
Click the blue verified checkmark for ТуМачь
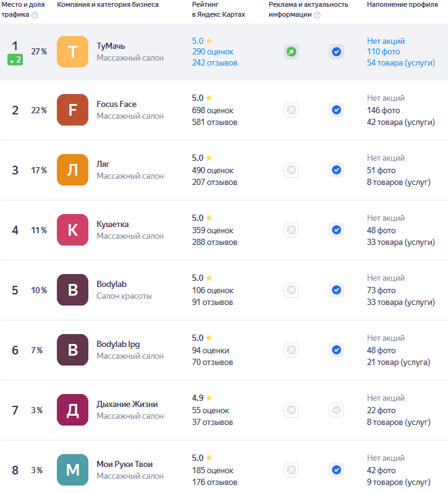(x=337, y=51)
